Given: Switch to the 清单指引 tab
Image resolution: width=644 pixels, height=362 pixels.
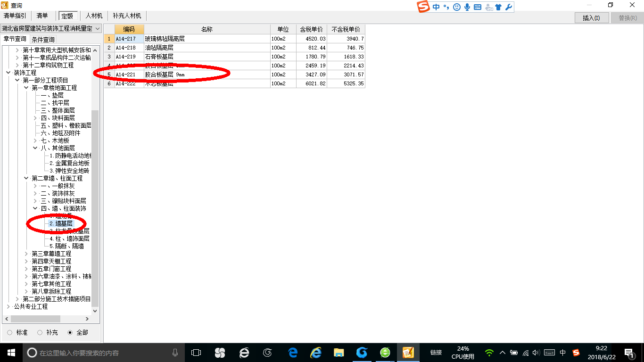Looking at the screenshot, I should 15,16.
